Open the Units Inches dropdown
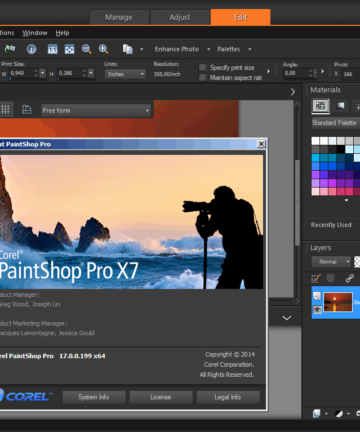Image resolution: width=360 pixels, height=432 pixels. [125, 74]
